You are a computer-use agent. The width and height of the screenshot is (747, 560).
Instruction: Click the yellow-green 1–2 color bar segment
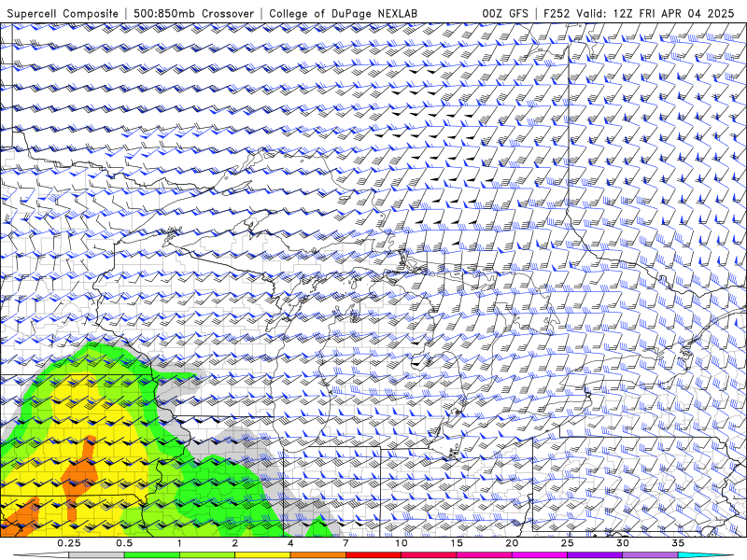coord(206,555)
